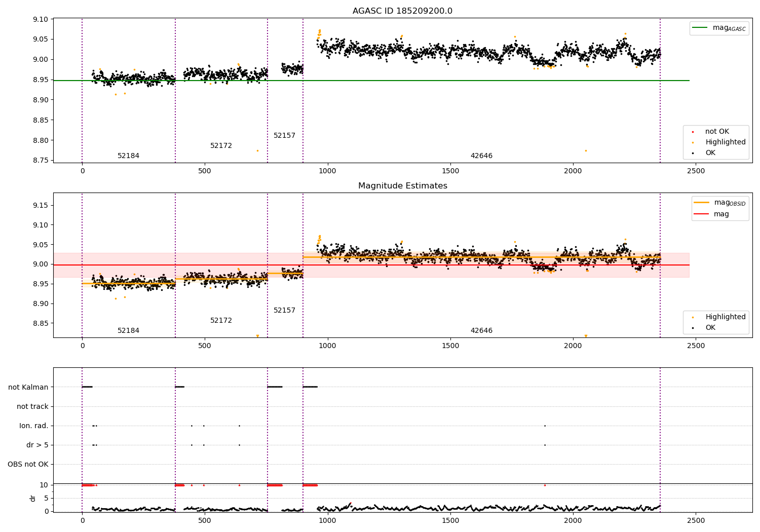The height and width of the screenshot is (532, 760).
Task: Click the 'not Kalman' row label
Action: point(28,388)
